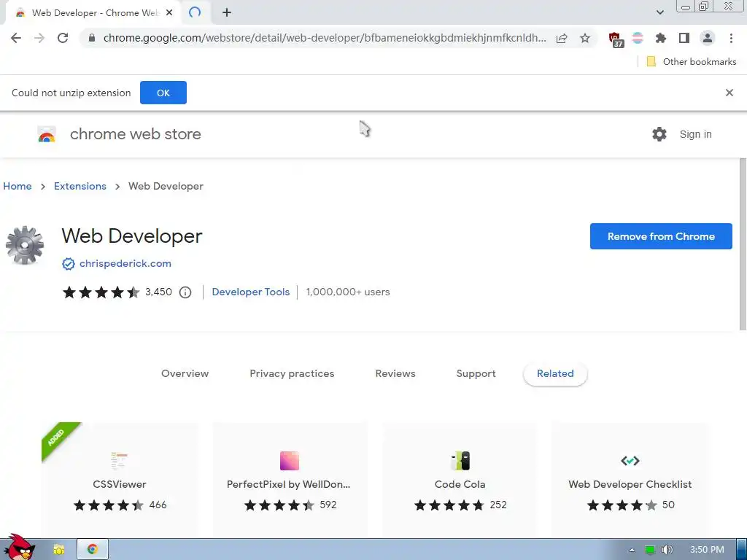Go to the Home breadcrumb

click(x=18, y=186)
